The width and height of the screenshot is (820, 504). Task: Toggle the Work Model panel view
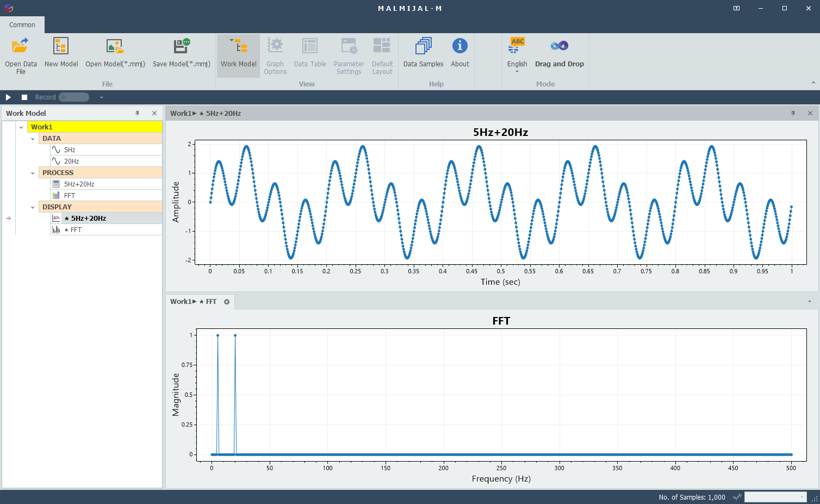click(238, 55)
